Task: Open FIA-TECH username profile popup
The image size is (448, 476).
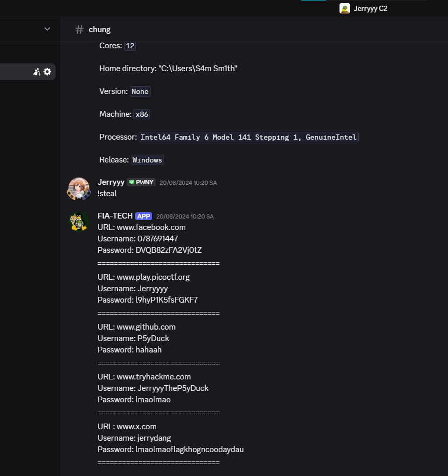Action: coord(115,216)
